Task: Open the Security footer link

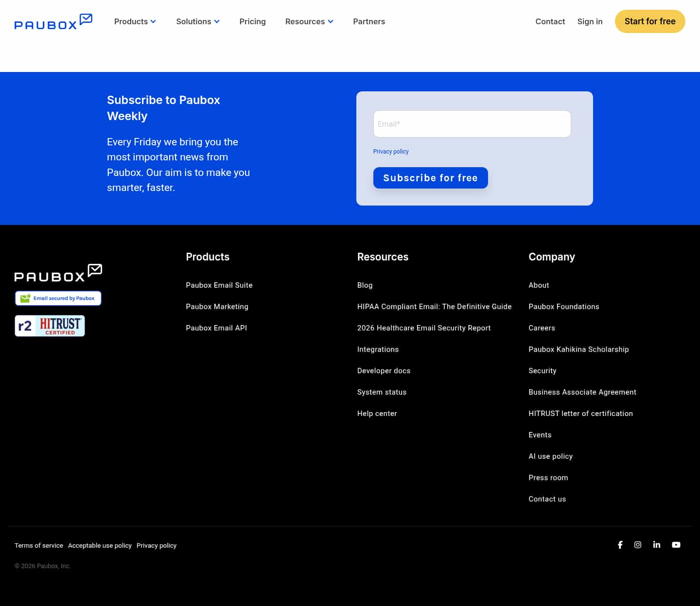Action: point(542,371)
